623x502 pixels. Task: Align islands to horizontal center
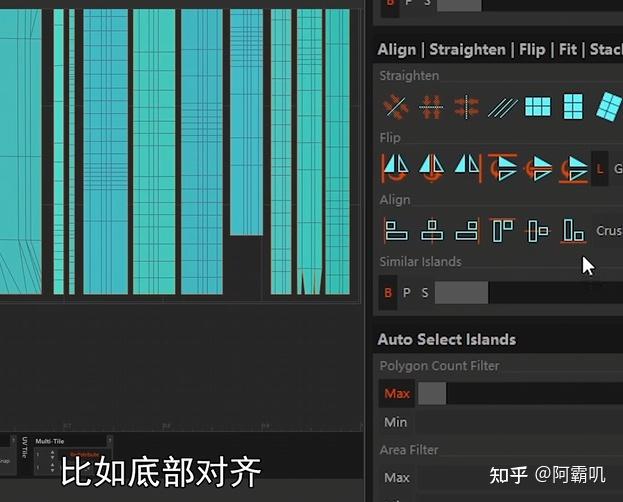432,231
